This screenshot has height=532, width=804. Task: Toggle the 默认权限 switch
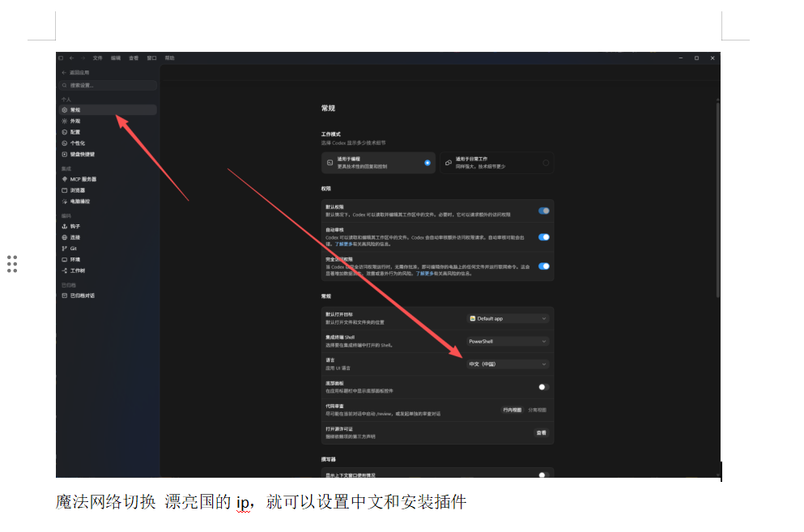(x=544, y=211)
